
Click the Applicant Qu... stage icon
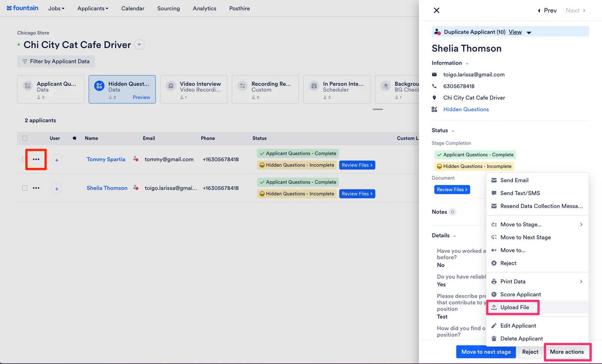click(x=28, y=86)
